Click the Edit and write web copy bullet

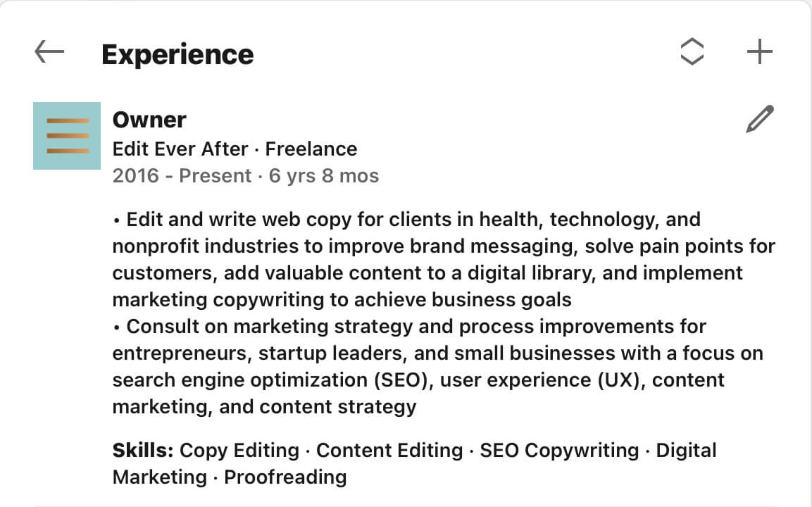444,259
